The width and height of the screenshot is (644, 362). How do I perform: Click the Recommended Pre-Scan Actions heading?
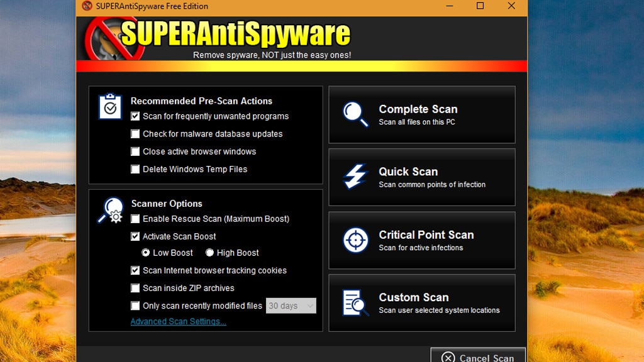coord(201,101)
